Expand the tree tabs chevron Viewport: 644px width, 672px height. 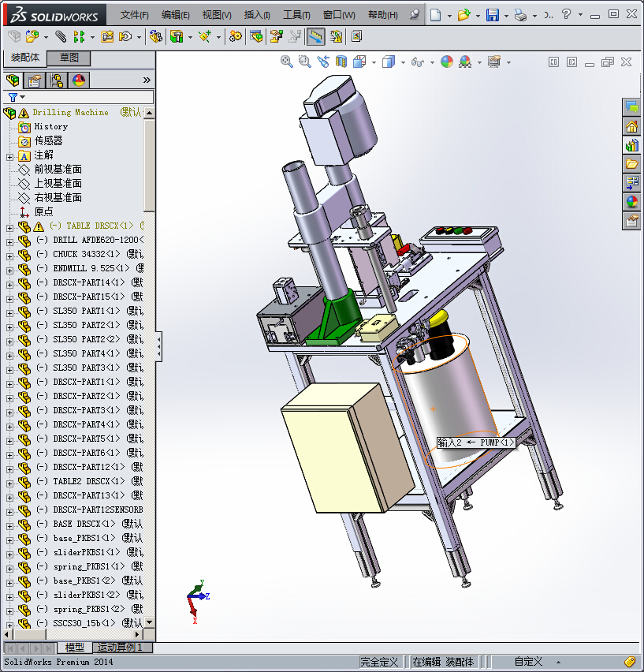click(147, 80)
